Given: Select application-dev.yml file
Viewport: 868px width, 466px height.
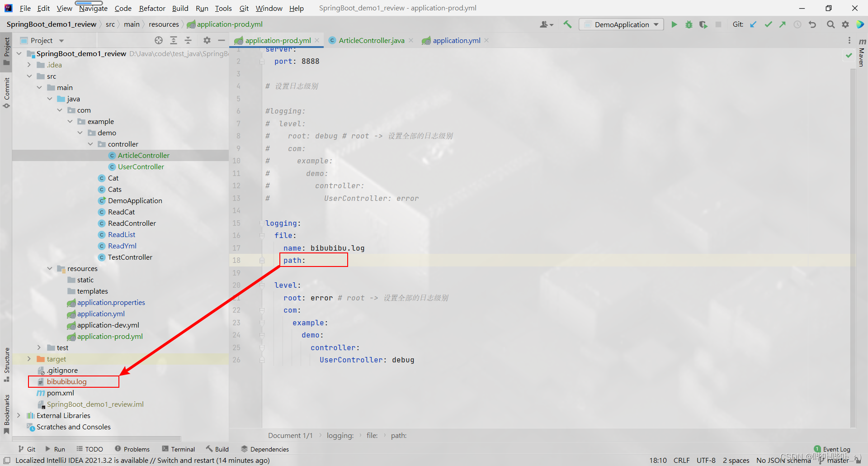Looking at the screenshot, I should pyautogui.click(x=108, y=325).
